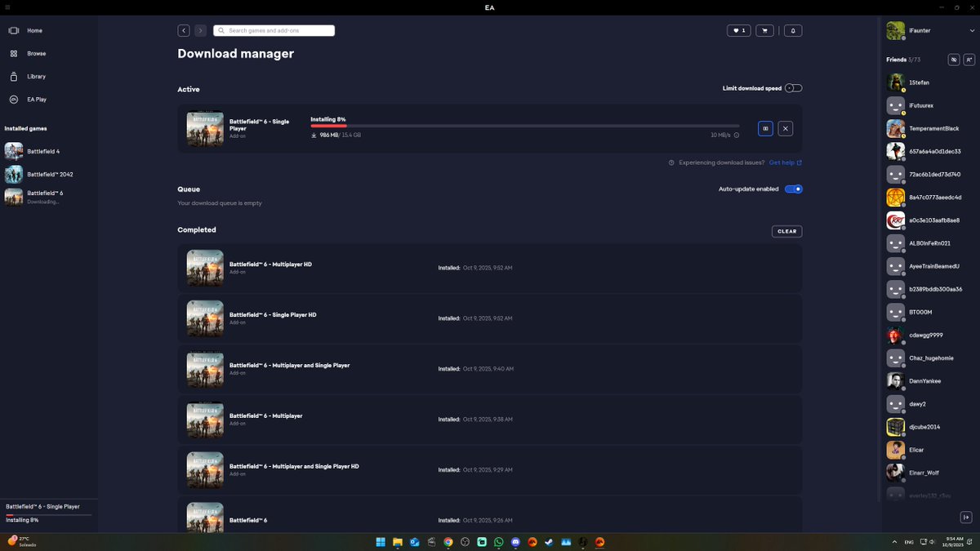Click the add friend icon
The height and width of the screenshot is (551, 980).
pos(969,60)
